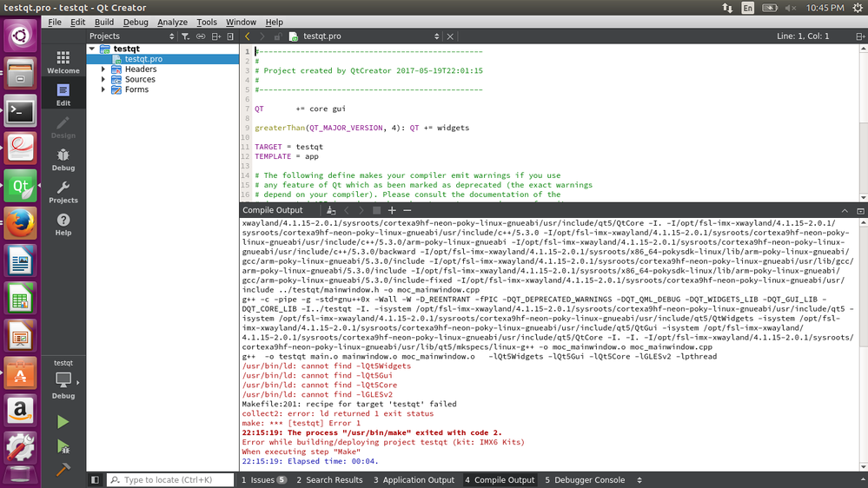Select testqt.pro in project tree
This screenshot has width=868, height=488.
click(162, 59)
